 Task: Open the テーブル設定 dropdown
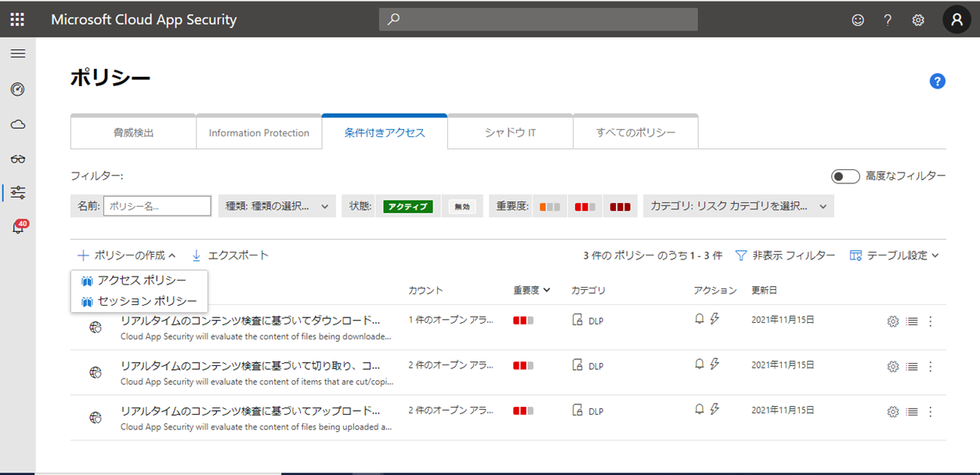click(895, 256)
